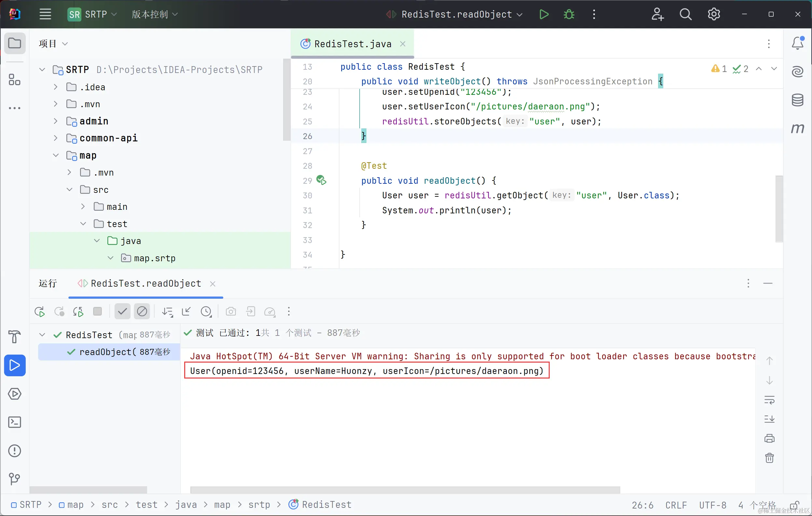The height and width of the screenshot is (516, 812).
Task: Clear all console output with trash icon
Action: (x=769, y=458)
